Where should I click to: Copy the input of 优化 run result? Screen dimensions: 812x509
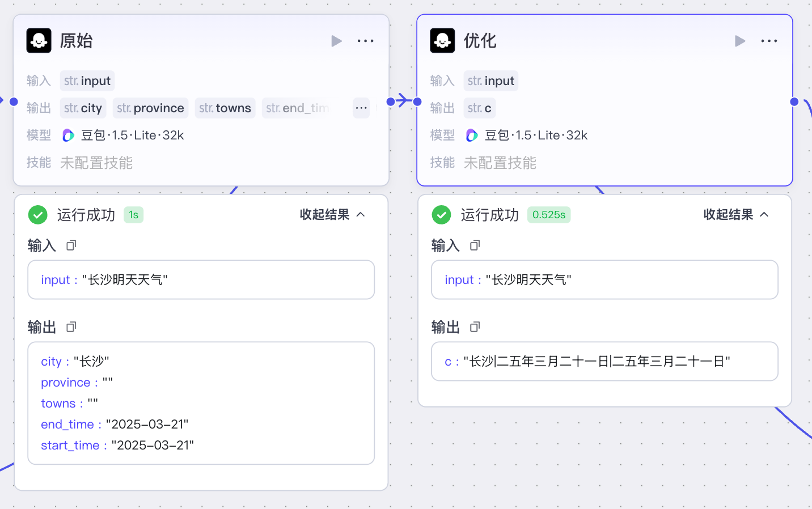(475, 245)
